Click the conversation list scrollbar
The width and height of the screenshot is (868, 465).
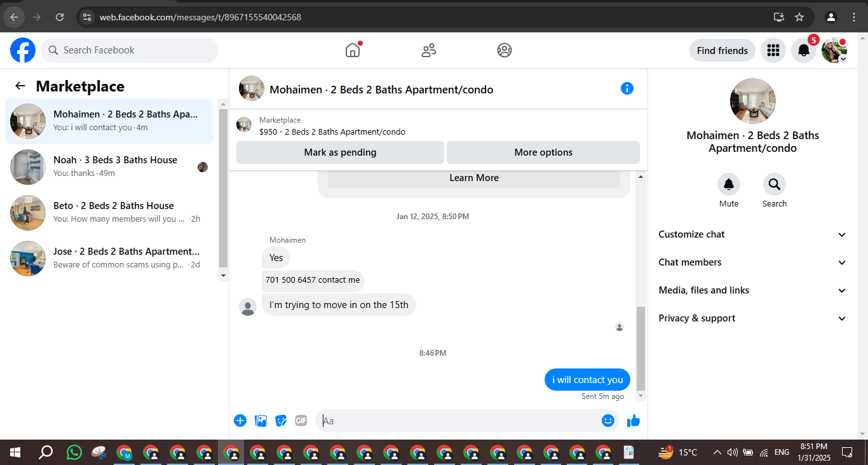tap(222, 188)
